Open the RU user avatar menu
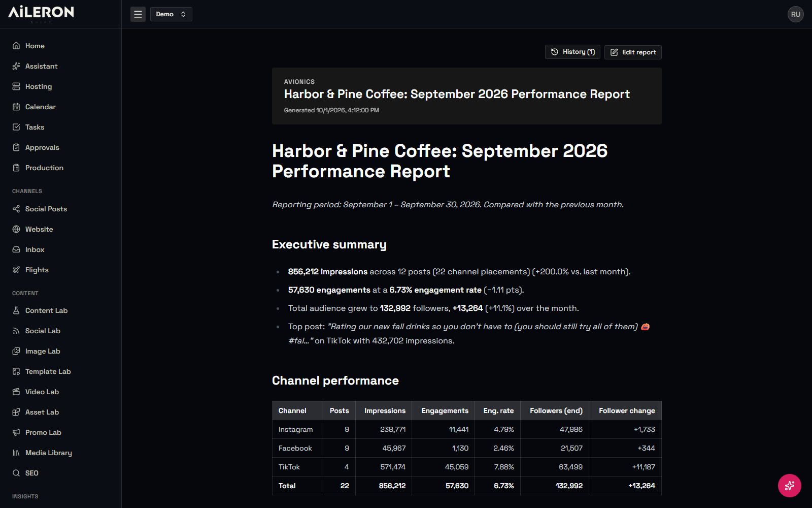This screenshot has width=812, height=508. coord(795,14)
